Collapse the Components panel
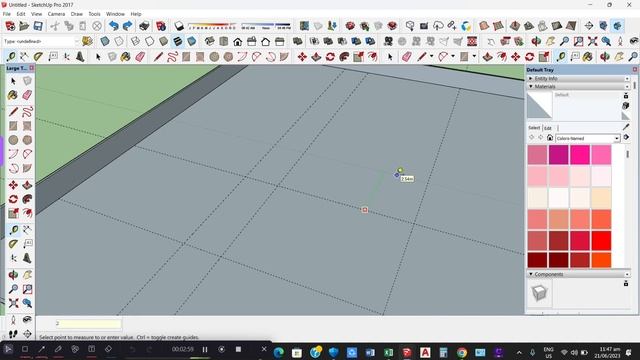The height and width of the screenshot is (360, 640). (531, 274)
